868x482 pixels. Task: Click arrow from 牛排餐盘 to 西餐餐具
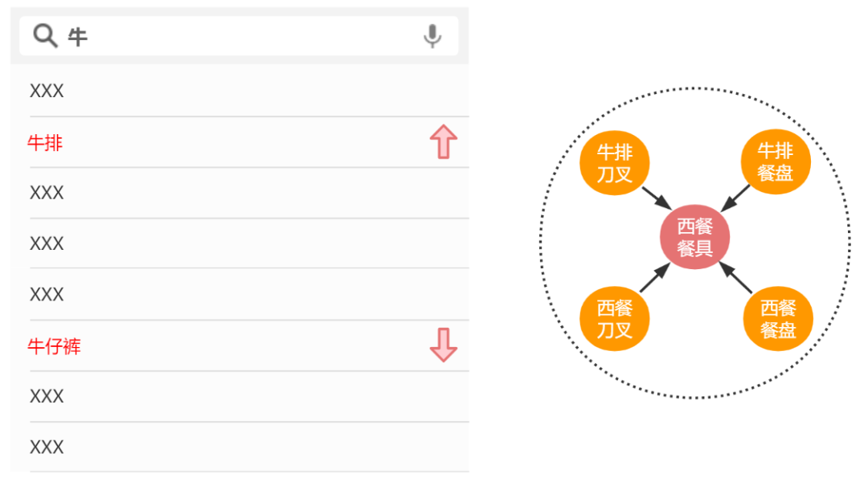[735, 198]
